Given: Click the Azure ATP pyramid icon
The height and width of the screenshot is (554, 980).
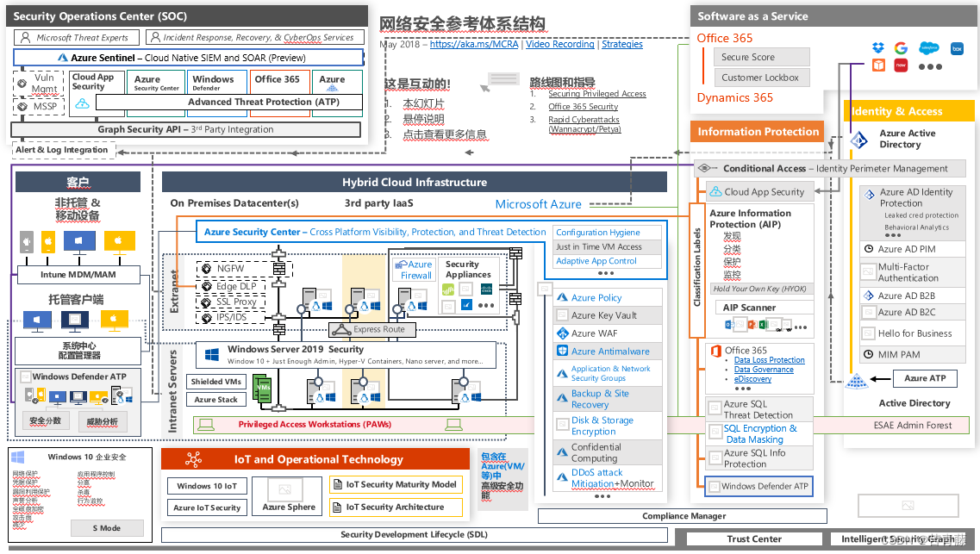Looking at the screenshot, I should click(857, 380).
